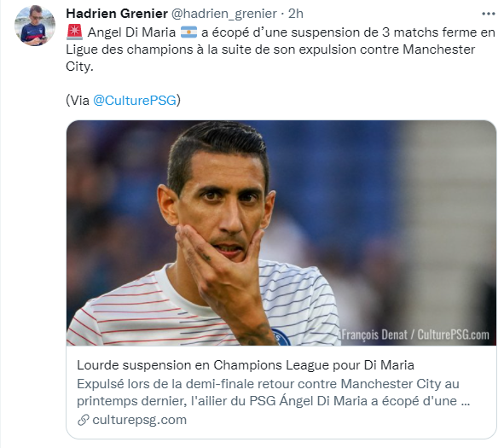504x448 pixels.
Task: Click the tweet line ending Manchester
Action: 270,49
